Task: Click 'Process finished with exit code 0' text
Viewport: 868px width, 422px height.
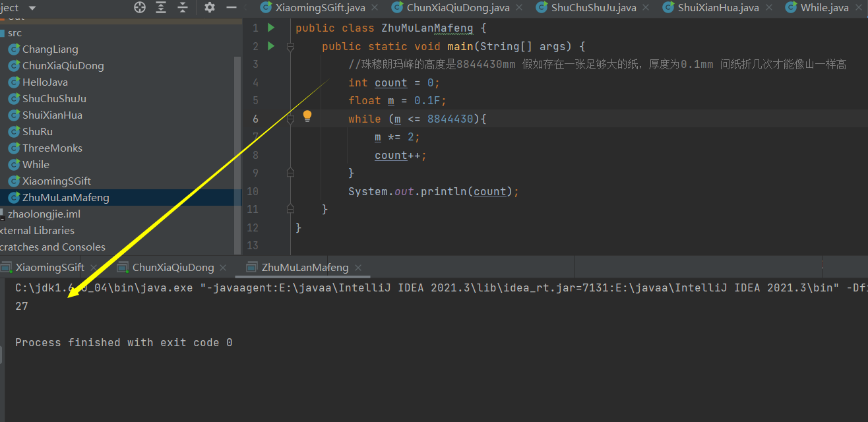Action: [124, 343]
